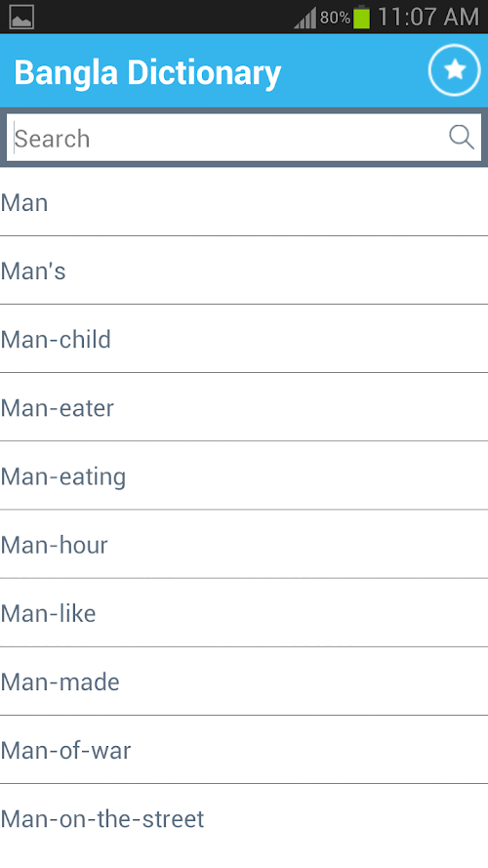The width and height of the screenshot is (488, 868).
Task: Tap the blue header bar
Action: click(244, 70)
